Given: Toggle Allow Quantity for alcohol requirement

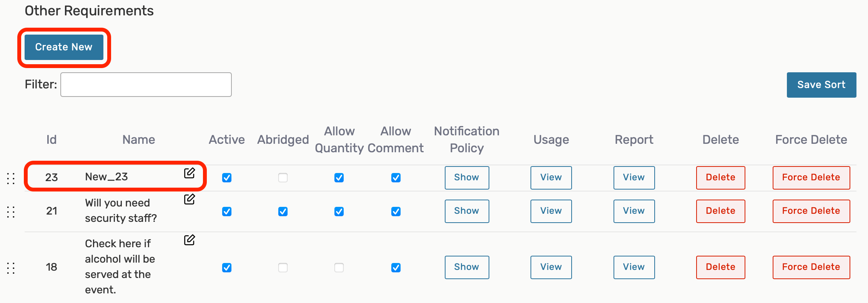Looking at the screenshot, I should [x=339, y=268].
